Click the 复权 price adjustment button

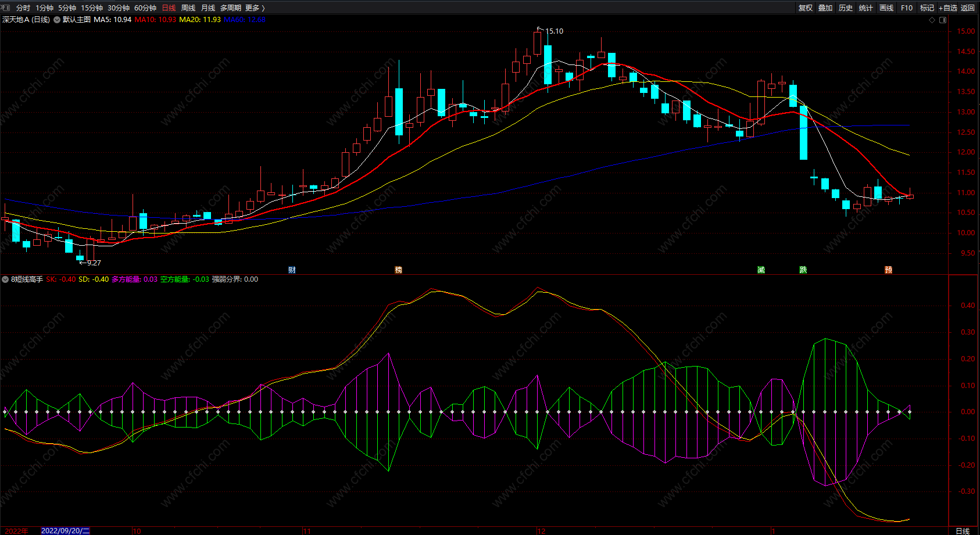coord(806,8)
